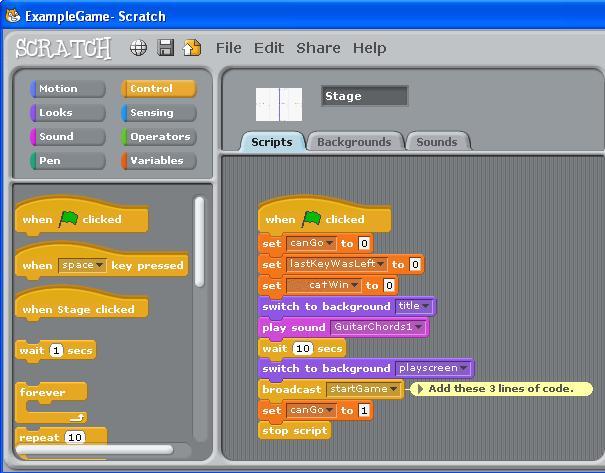Viewport: 605px width, 473px height.
Task: Click the 'when Stage clicked' block
Action: (x=81, y=305)
